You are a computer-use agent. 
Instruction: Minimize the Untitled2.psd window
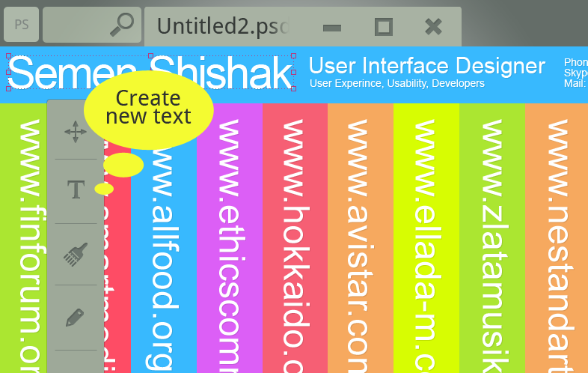[332, 28]
